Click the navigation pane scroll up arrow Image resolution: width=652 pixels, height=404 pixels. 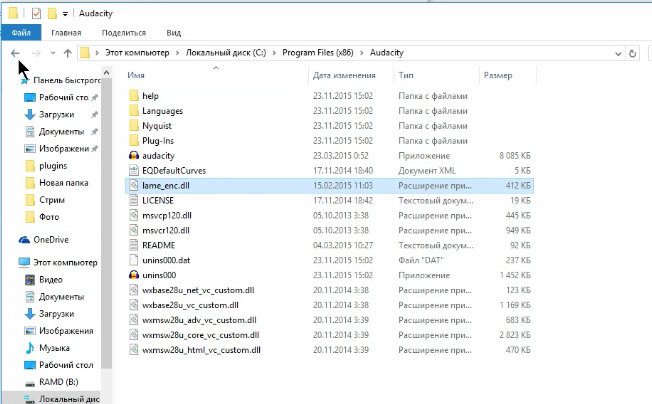(x=106, y=73)
